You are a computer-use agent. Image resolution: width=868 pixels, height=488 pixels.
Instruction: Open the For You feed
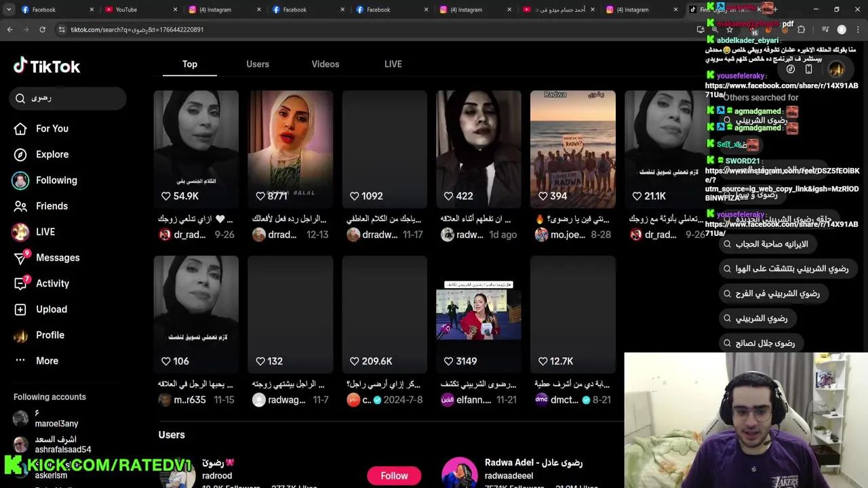click(x=52, y=129)
